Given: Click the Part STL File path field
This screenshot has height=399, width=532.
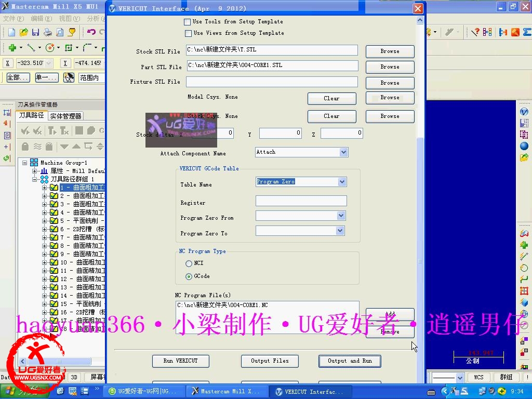Looking at the screenshot, I should tap(272, 65).
